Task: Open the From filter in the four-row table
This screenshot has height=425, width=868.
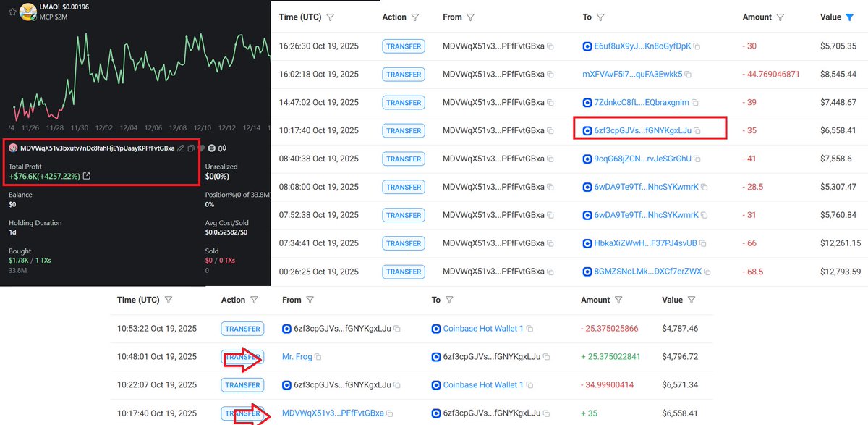Action: click(310, 300)
